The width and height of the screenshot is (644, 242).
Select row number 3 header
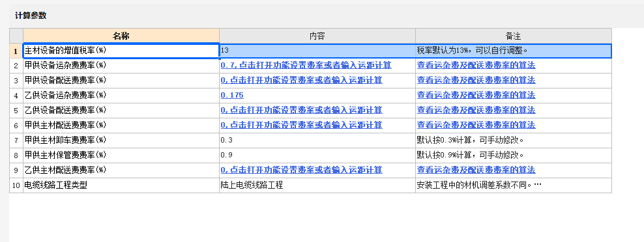pyautogui.click(x=16, y=80)
